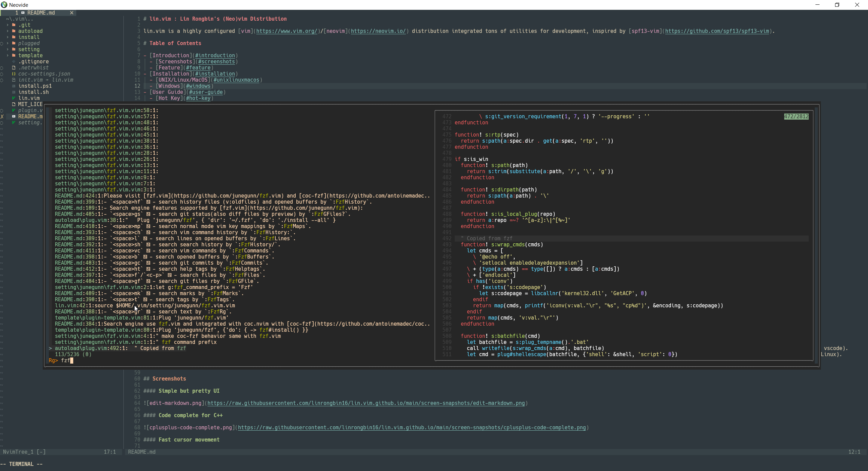Click the template folder icon
The width and height of the screenshot is (868, 471).
click(x=14, y=56)
